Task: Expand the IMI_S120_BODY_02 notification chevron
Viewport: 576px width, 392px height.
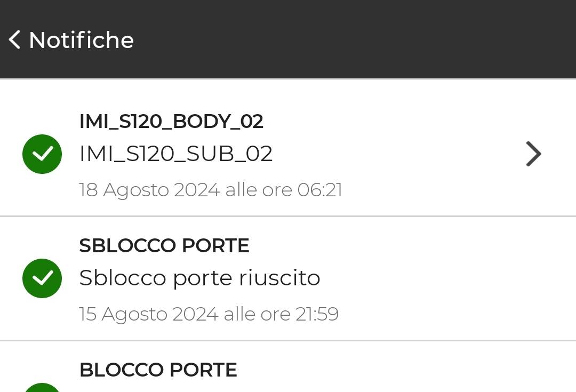Action: [x=533, y=154]
